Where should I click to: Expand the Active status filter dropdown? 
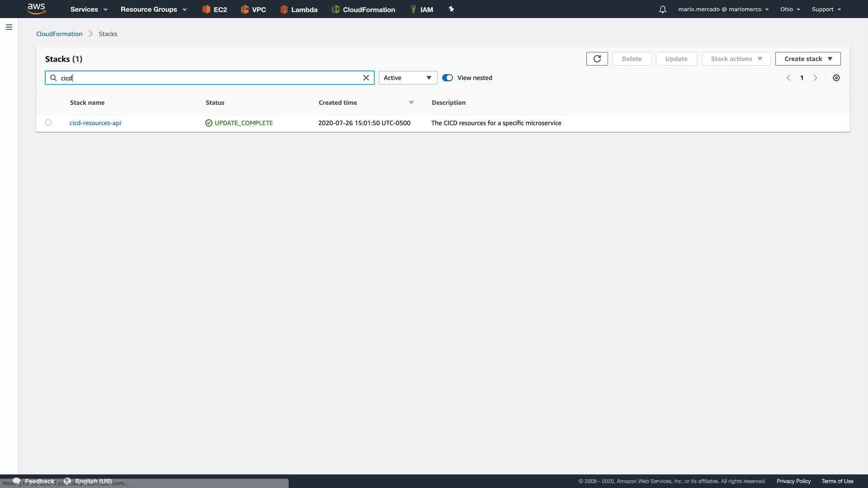pos(407,78)
